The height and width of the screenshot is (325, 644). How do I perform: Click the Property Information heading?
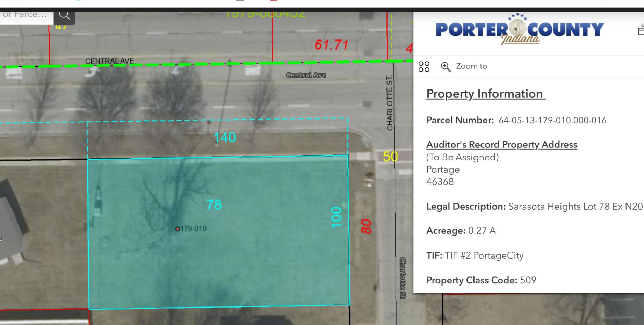[486, 94]
